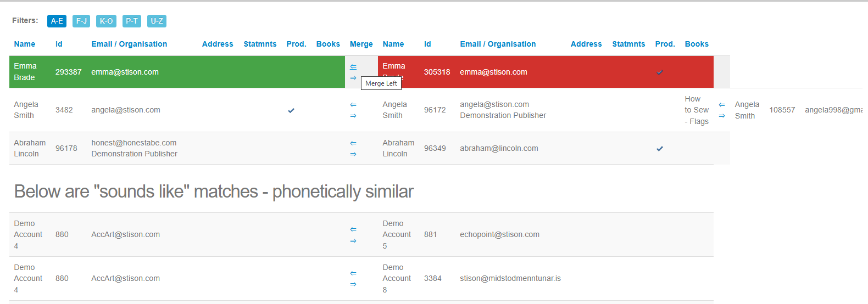
Task: Click Abraham Lincoln name beside id 96178
Action: 30,148
